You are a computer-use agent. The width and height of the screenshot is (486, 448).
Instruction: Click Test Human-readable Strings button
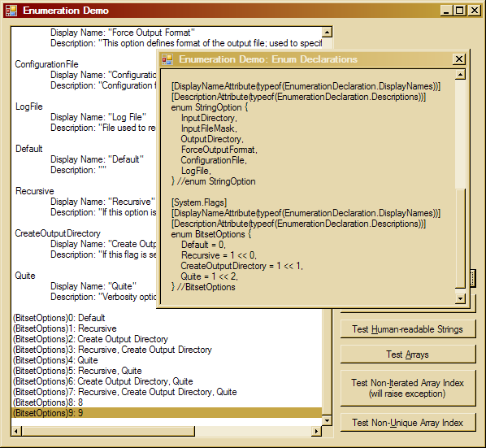point(408,329)
